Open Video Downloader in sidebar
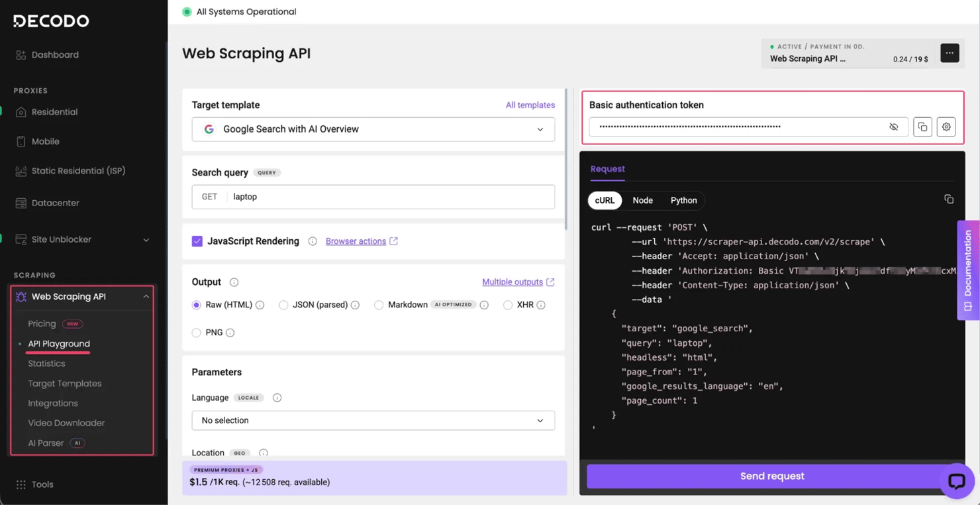Viewport: 980px width, 505px height. pos(66,423)
